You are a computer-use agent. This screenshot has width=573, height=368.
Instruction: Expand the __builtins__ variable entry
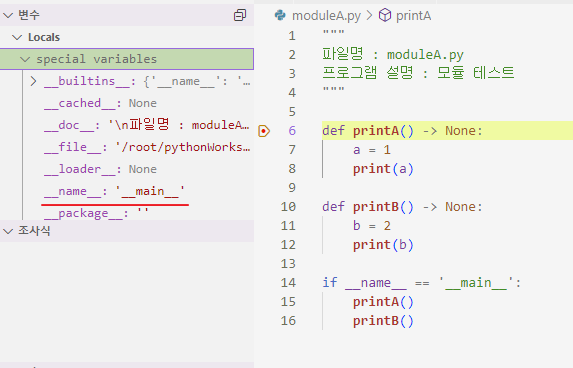[33, 81]
